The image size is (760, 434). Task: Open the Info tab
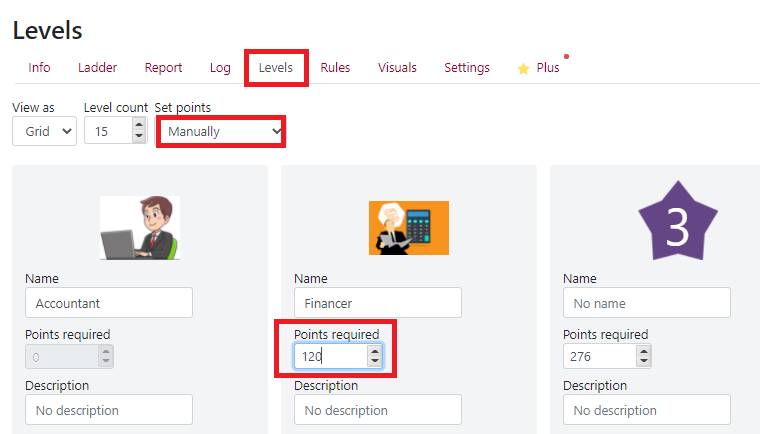point(39,67)
